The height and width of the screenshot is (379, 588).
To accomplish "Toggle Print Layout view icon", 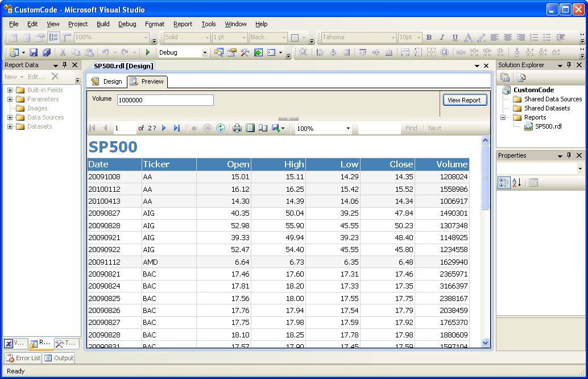I will pos(250,128).
